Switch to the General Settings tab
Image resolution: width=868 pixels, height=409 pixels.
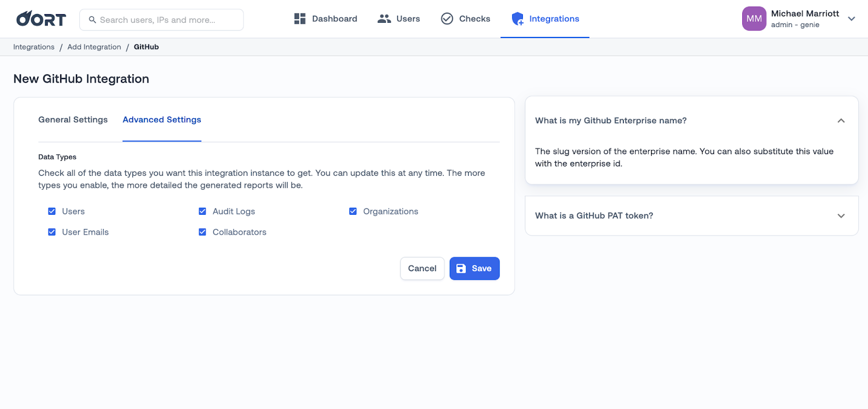(73, 120)
